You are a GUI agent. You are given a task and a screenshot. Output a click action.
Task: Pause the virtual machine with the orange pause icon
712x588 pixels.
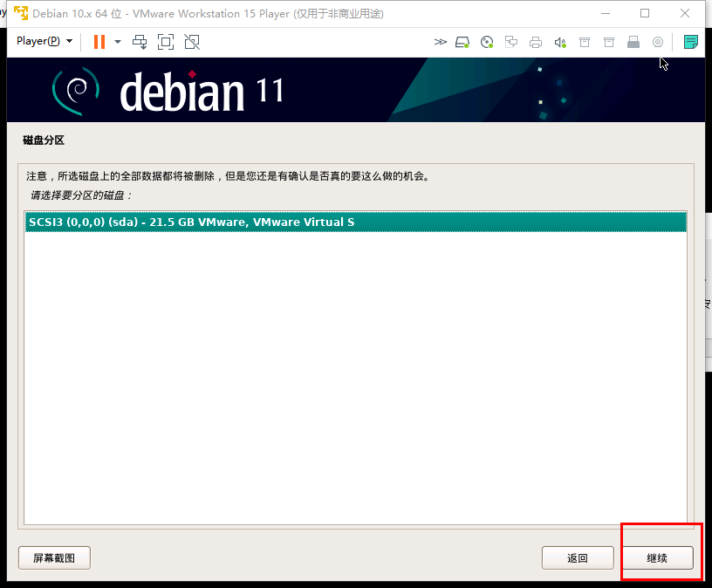[99, 42]
